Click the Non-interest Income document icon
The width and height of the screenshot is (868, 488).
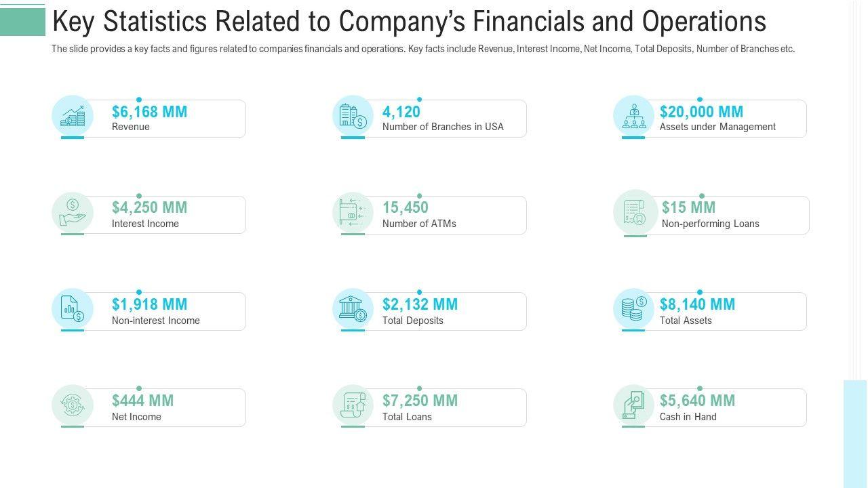pyautogui.click(x=73, y=308)
